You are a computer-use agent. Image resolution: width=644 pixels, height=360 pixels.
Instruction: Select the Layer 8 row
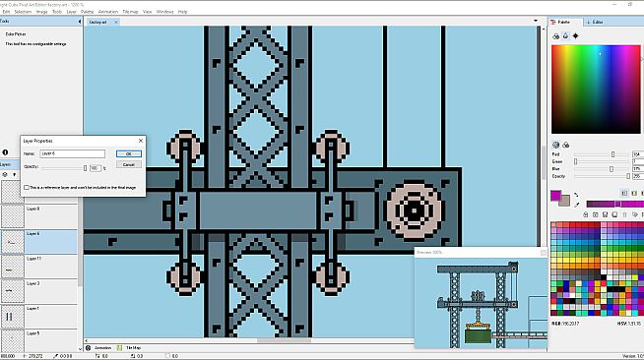tap(39, 216)
